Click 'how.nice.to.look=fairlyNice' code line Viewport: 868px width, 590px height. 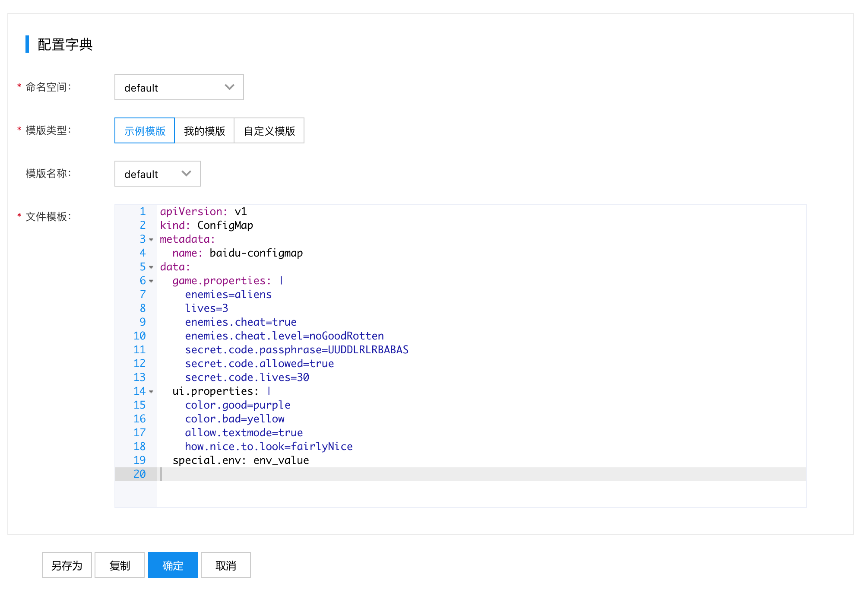[269, 447]
